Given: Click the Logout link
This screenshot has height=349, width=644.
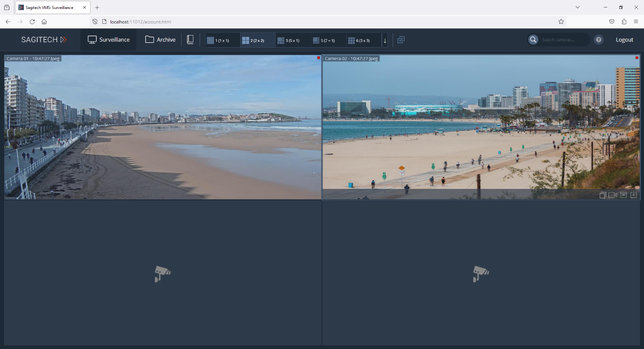Looking at the screenshot, I should coord(624,40).
